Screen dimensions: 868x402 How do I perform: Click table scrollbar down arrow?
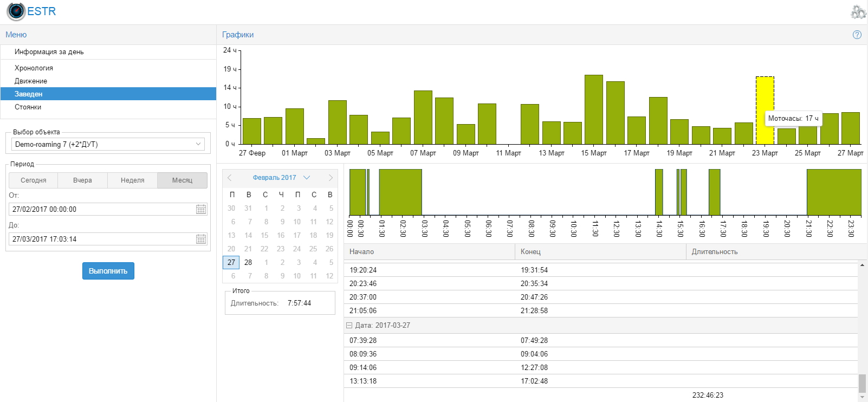[x=862, y=397]
